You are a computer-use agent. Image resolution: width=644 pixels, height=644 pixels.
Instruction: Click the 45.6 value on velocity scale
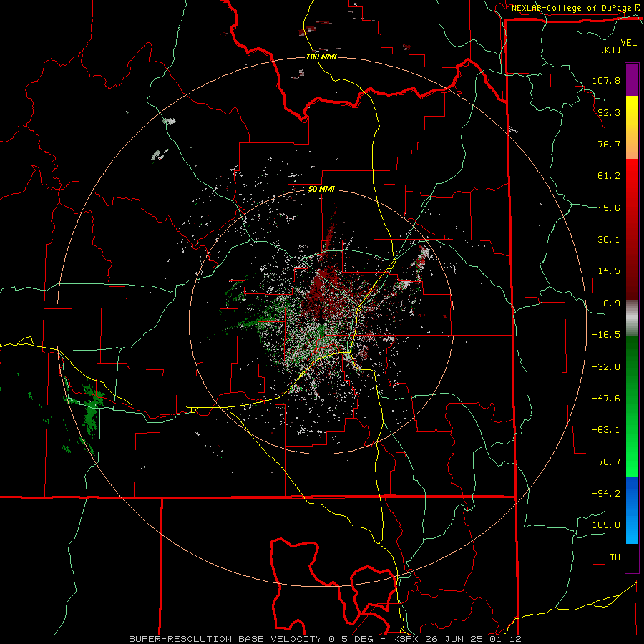click(x=609, y=208)
